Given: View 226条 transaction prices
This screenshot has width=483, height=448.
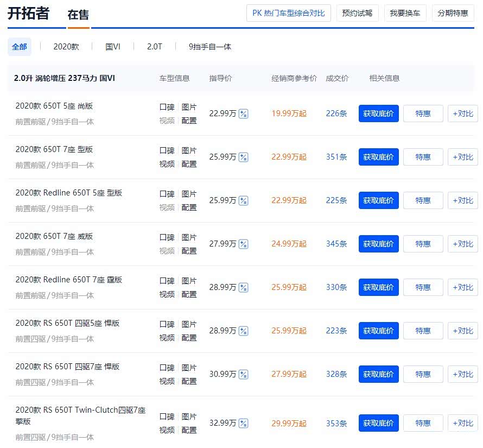Looking at the screenshot, I should point(336,113).
